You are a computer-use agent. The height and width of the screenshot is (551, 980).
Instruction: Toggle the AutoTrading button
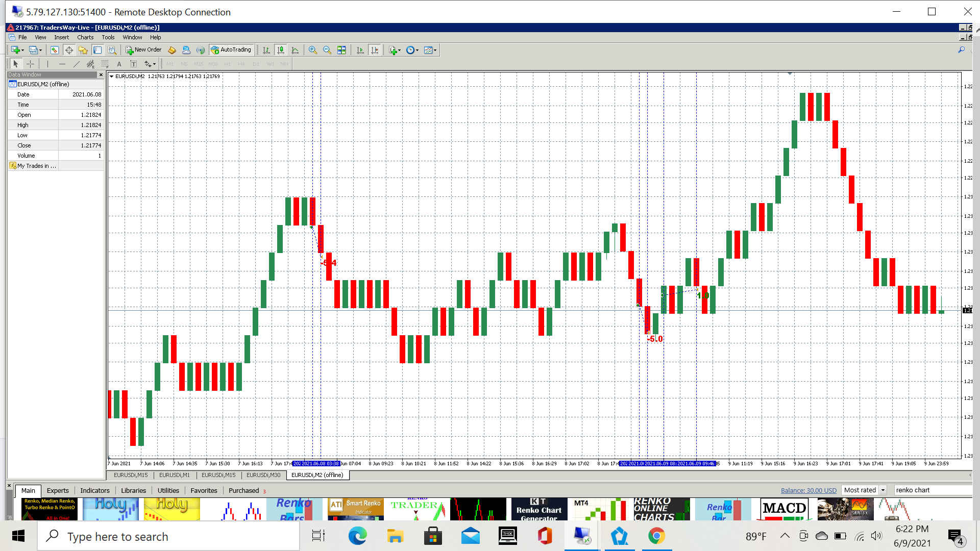point(231,50)
